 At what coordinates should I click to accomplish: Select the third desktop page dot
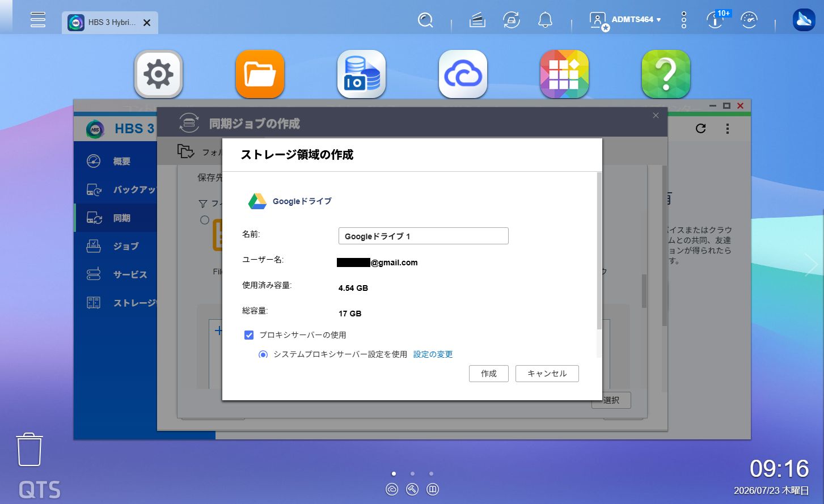click(431, 473)
